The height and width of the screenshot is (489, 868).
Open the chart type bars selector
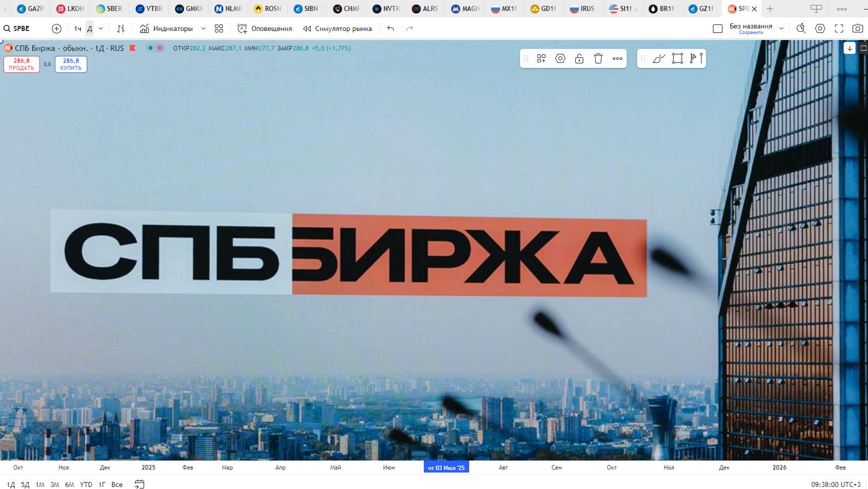[121, 28]
